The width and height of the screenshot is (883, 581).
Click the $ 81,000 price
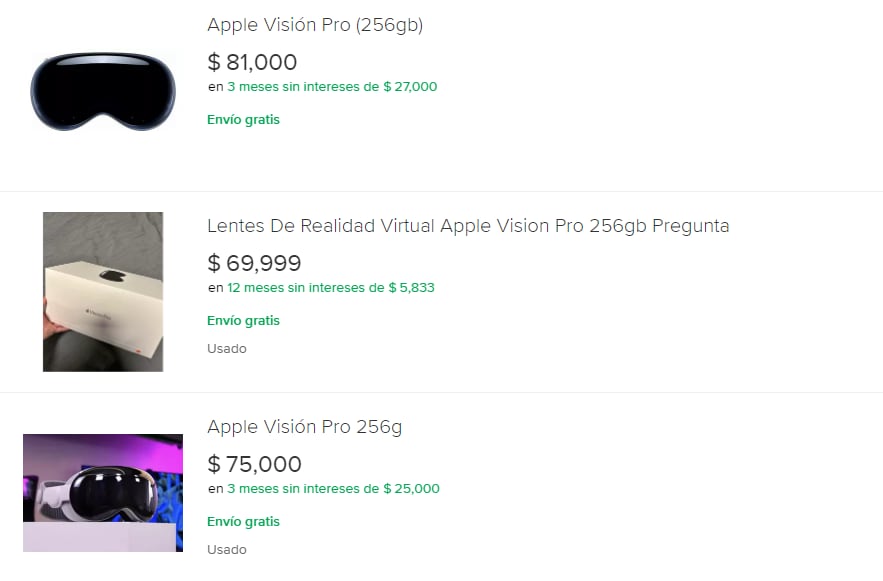pyautogui.click(x=252, y=63)
